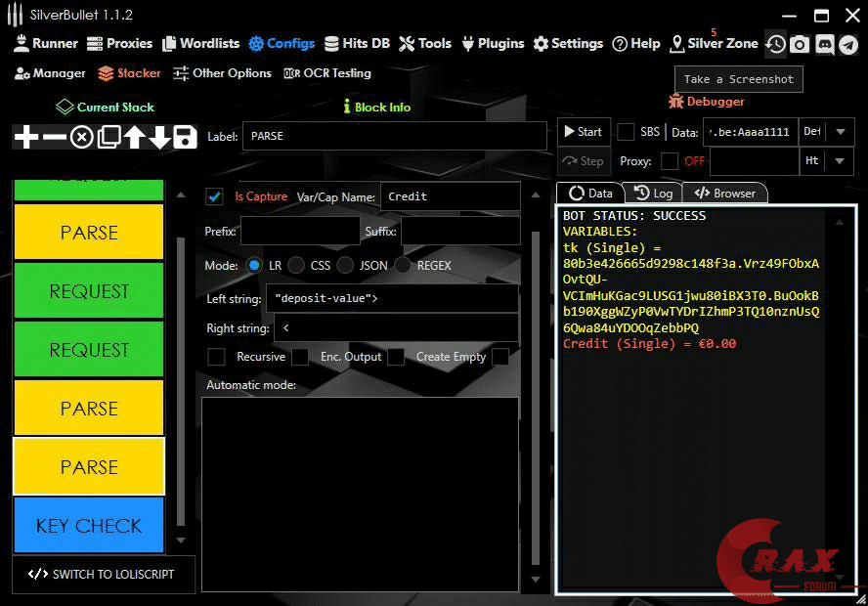Screen dimensions: 868x606
Task: Open the Tools menu
Action: pyautogui.click(x=425, y=43)
